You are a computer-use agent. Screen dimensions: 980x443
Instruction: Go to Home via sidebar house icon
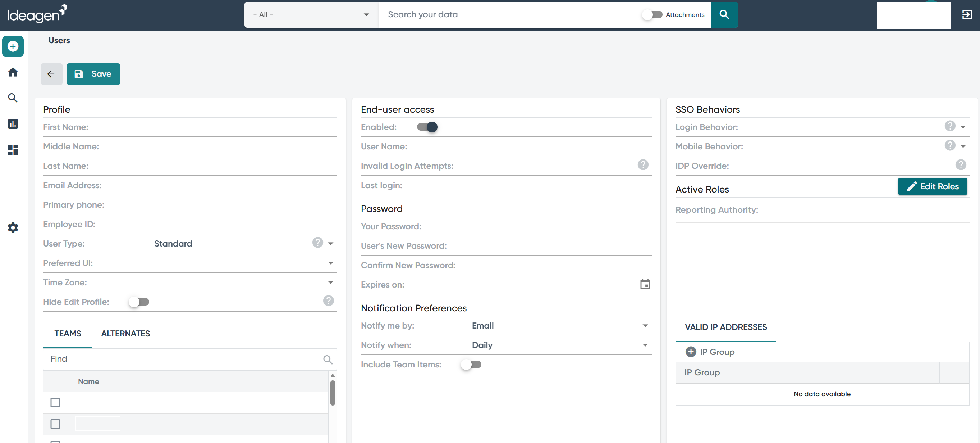13,72
